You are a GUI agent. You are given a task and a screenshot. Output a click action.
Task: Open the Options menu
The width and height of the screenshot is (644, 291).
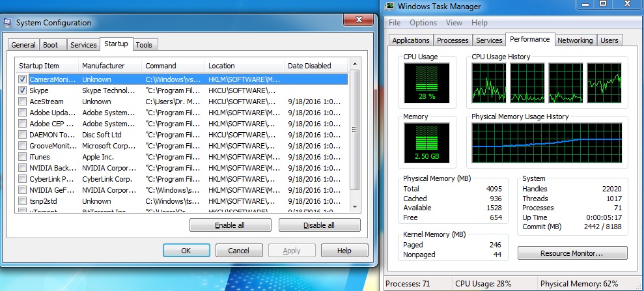tap(423, 23)
